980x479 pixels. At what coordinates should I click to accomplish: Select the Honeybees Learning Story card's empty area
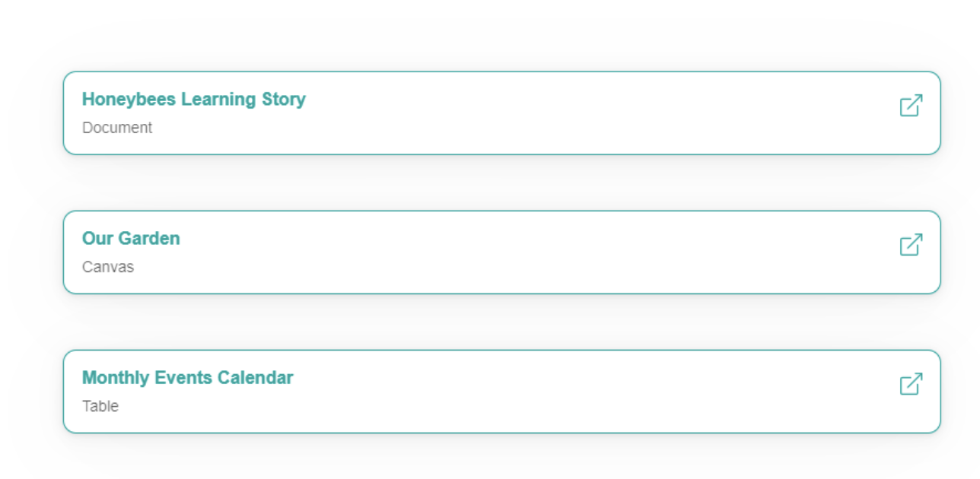[x=533, y=113]
